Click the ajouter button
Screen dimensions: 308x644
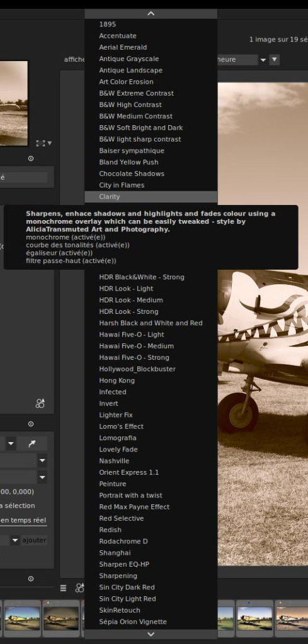tap(34, 540)
